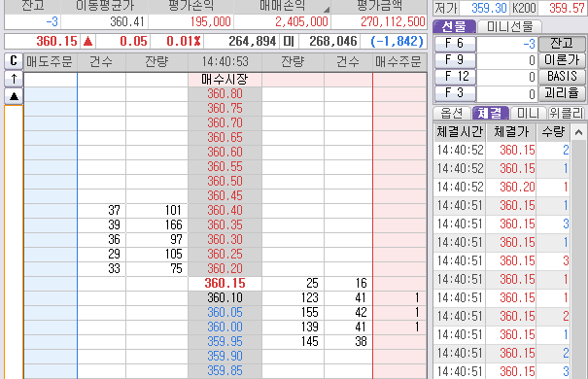588x379 pixels.
Task: Click the BASIS button
Action: pyautogui.click(x=562, y=77)
